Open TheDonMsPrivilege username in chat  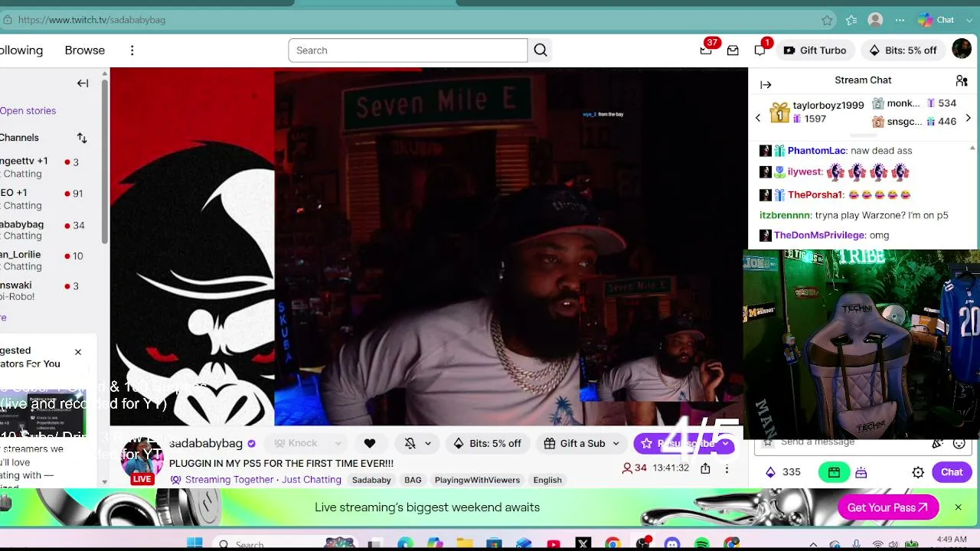click(819, 235)
